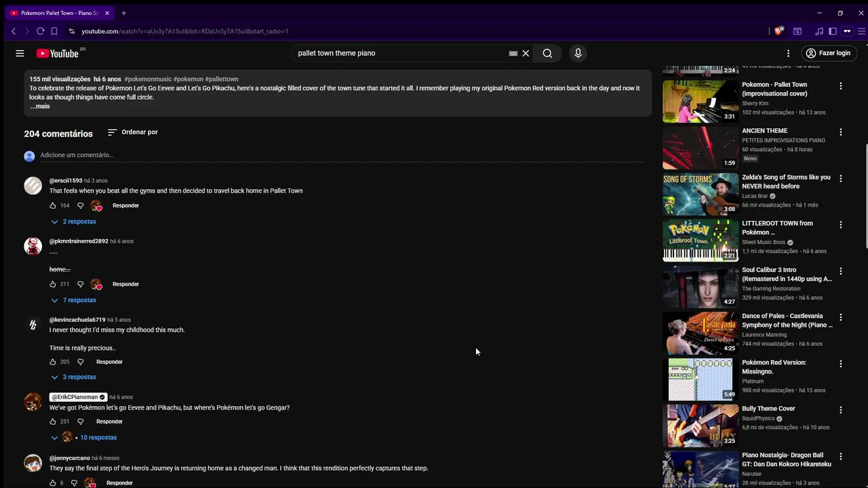Image resolution: width=868 pixels, height=488 pixels.
Task: Reload the page with the refresh icon
Action: [x=41, y=31]
